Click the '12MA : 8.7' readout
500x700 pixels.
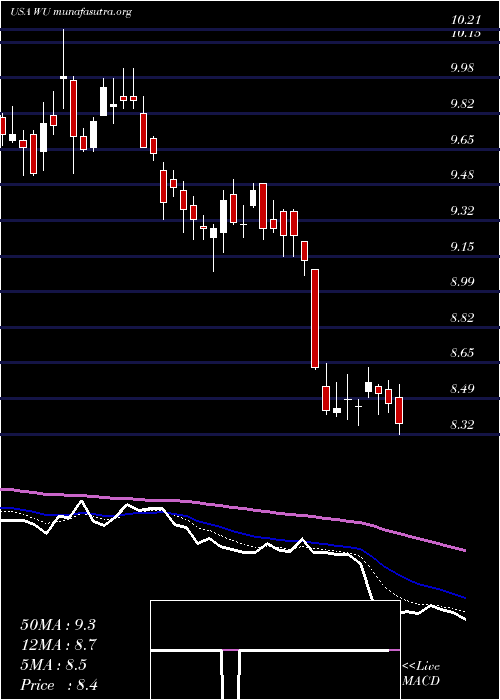coord(59,645)
